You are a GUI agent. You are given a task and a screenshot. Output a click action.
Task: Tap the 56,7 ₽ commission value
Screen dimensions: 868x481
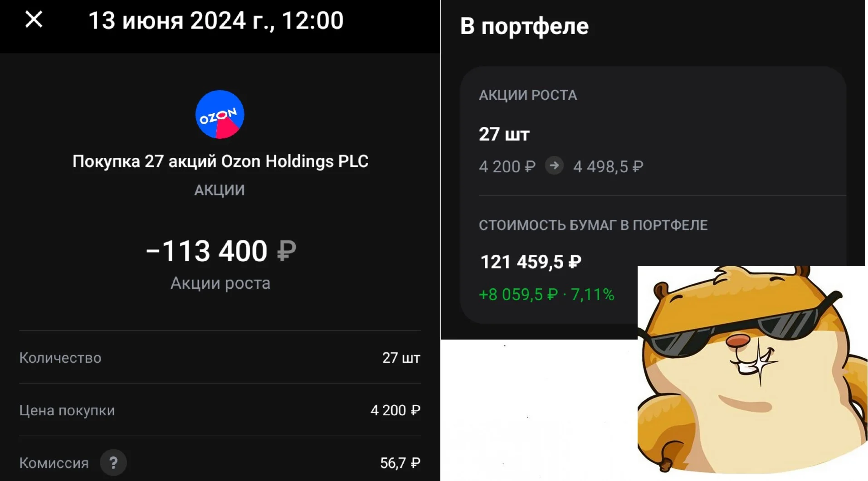click(400, 463)
